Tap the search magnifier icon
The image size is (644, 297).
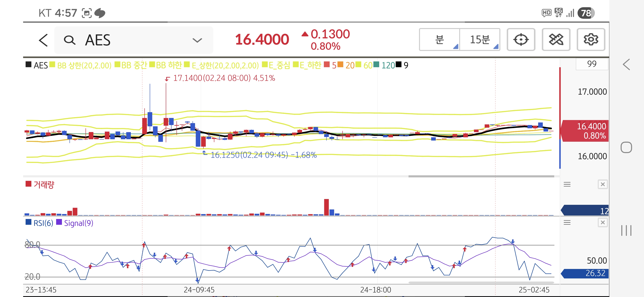tap(70, 40)
